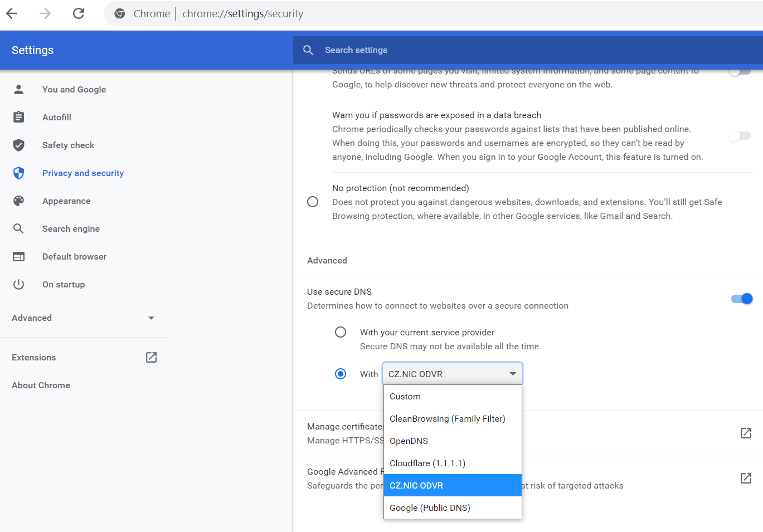763x532 pixels.
Task: Open the Extensions page link
Action: coord(34,357)
